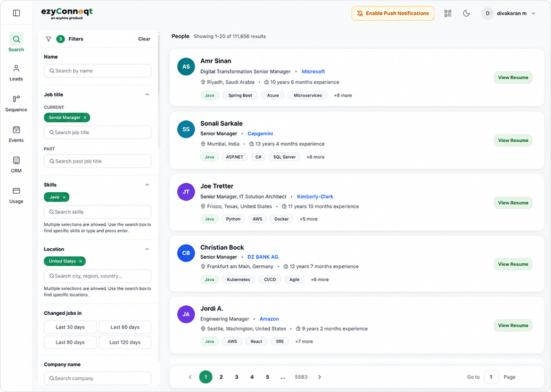The height and width of the screenshot is (392, 551).
Task: Remove the Java skill filter chip
Action: [64, 197]
